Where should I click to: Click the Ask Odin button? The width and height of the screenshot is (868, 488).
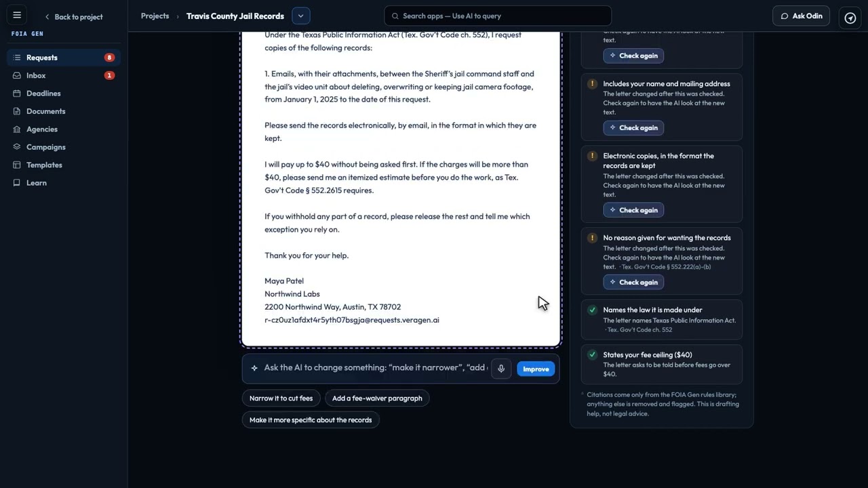(x=801, y=16)
